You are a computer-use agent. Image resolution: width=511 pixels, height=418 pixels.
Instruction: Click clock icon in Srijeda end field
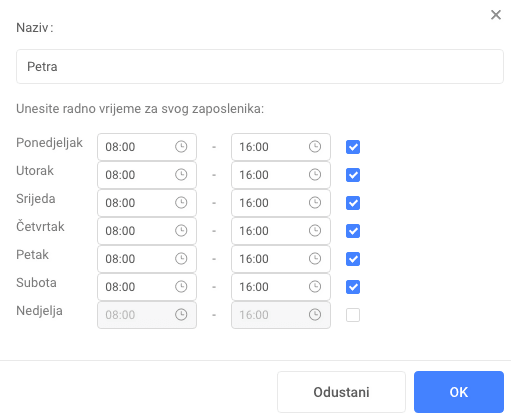[x=315, y=203]
